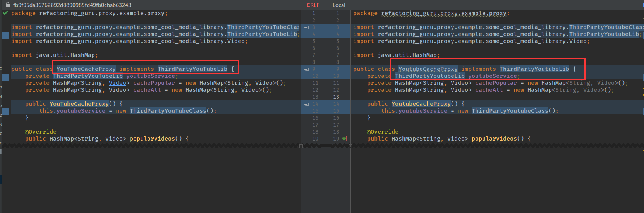Click the green checkmark in the left pane

coord(5,13)
